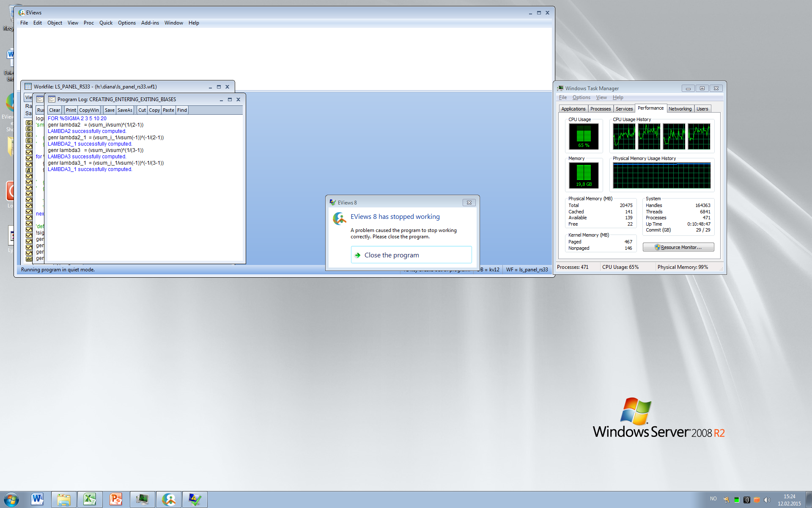Open the Object menu in EViews
Image resolution: width=812 pixels, height=508 pixels.
click(x=55, y=23)
